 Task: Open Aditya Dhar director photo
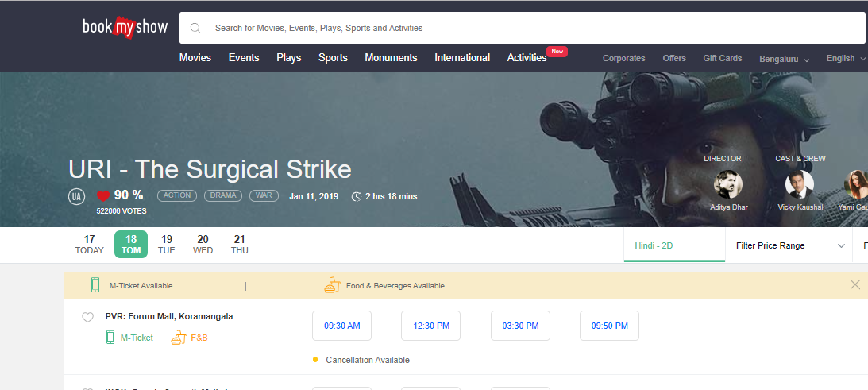click(x=728, y=184)
